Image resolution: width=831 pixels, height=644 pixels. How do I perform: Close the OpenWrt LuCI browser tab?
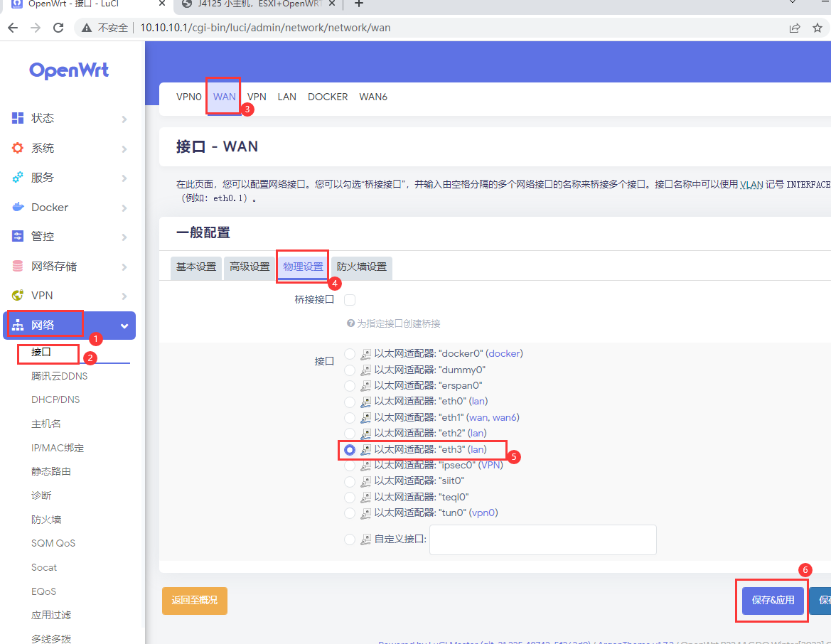(162, 4)
